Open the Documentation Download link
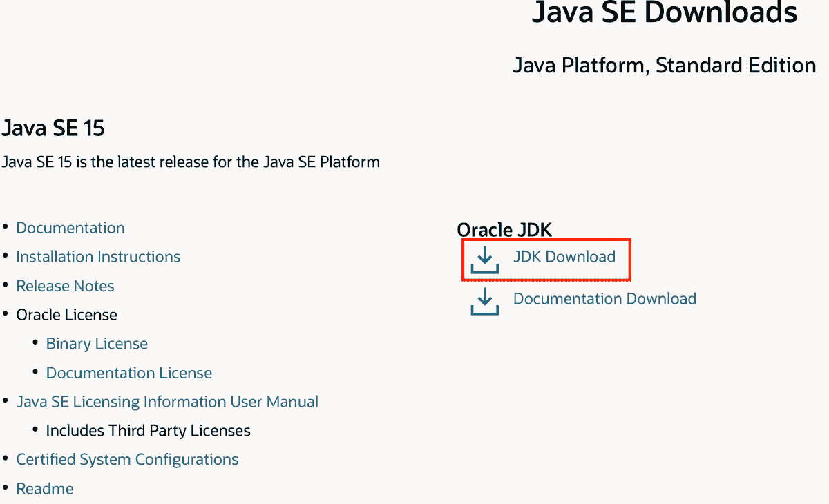Screen dimensions: 829x504 pos(604,299)
